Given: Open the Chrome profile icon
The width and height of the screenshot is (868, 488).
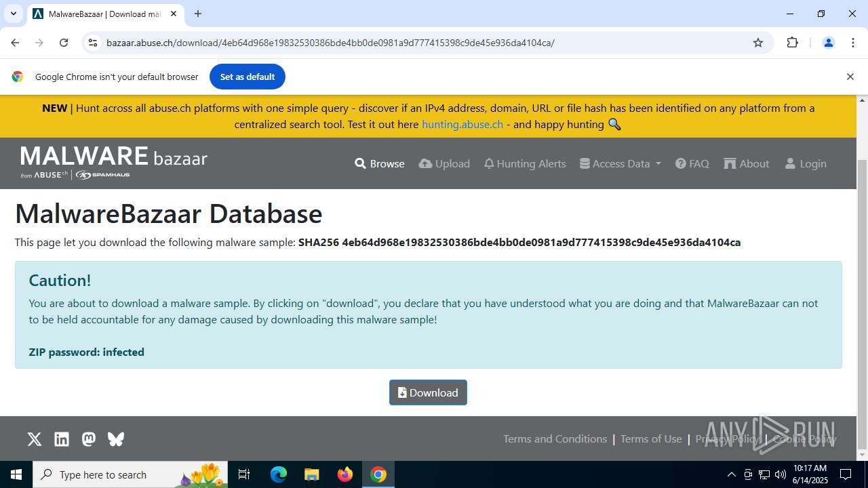Looking at the screenshot, I should pyautogui.click(x=828, y=43).
